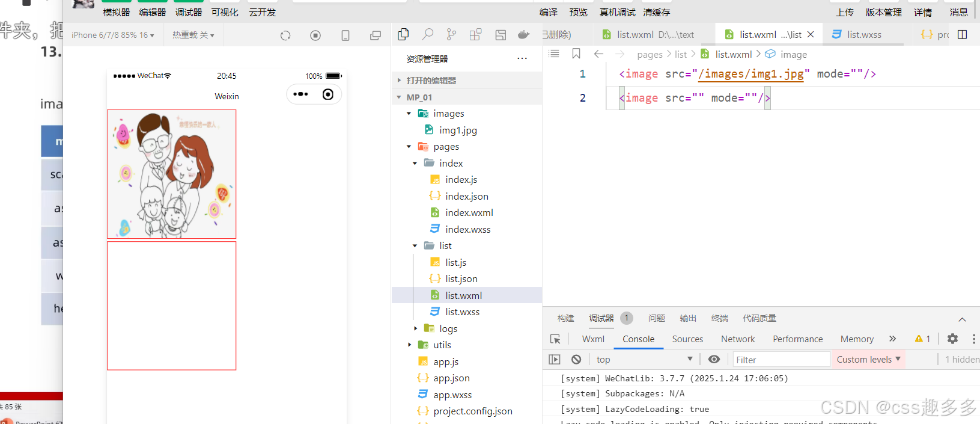Image resolution: width=980 pixels, height=424 pixels.
Task: Open the iPhone 6/7/8 device dropdown
Action: tap(113, 35)
